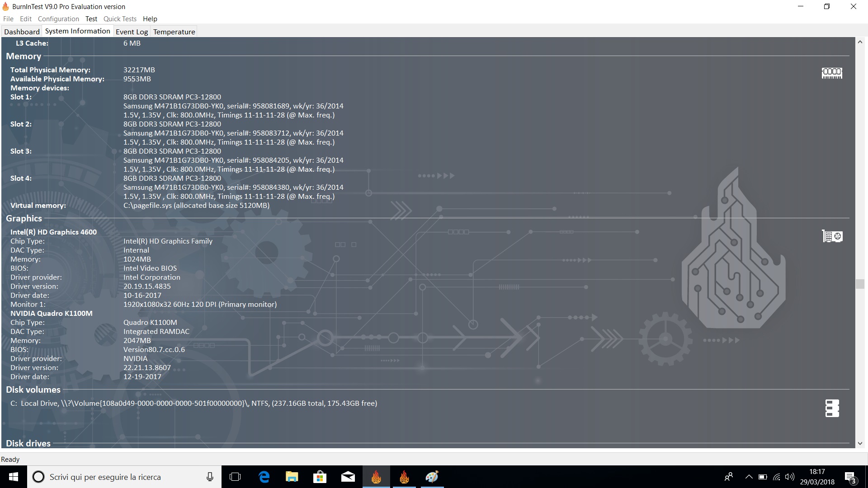Image resolution: width=868 pixels, height=488 pixels.
Task: Click the vertical scrollbar thumb
Action: coord(860,284)
